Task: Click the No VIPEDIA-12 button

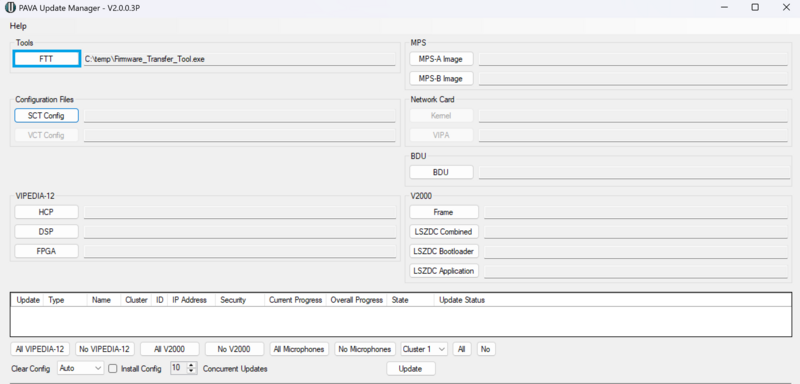Action: [105, 349]
